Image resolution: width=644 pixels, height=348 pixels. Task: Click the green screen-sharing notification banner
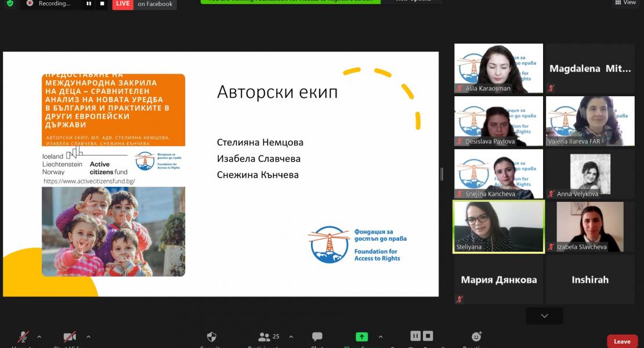290,1
